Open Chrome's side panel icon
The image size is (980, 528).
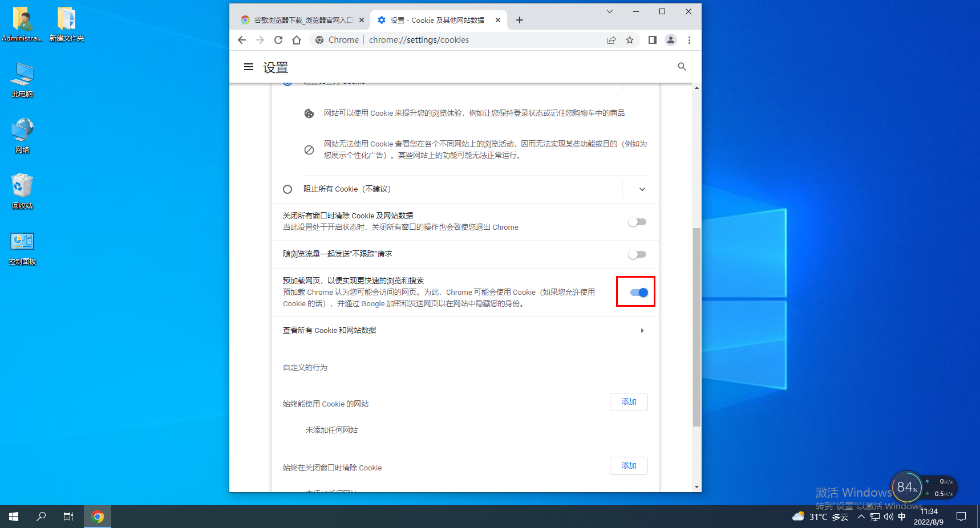coord(652,40)
